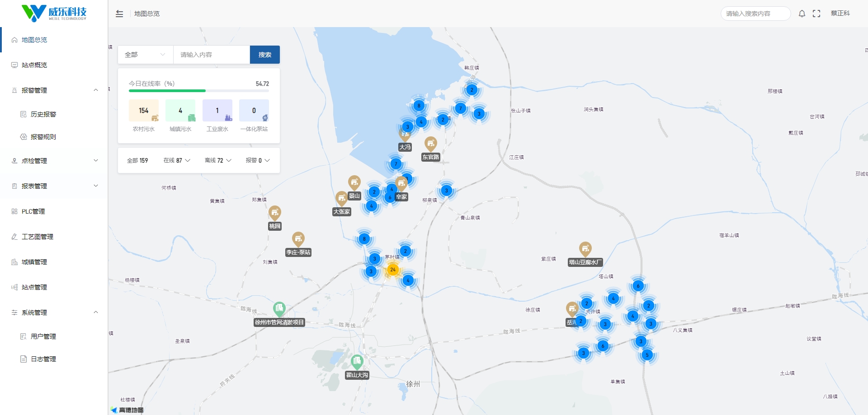This screenshot has width=868, height=415.
Task: Collapse the sidebar with the hamburger icon
Action: (x=119, y=14)
